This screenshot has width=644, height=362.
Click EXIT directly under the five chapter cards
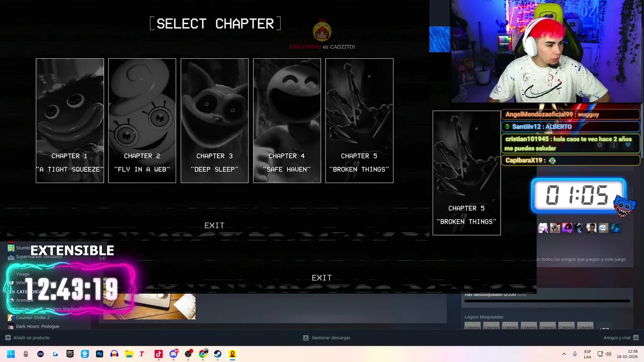click(x=214, y=226)
